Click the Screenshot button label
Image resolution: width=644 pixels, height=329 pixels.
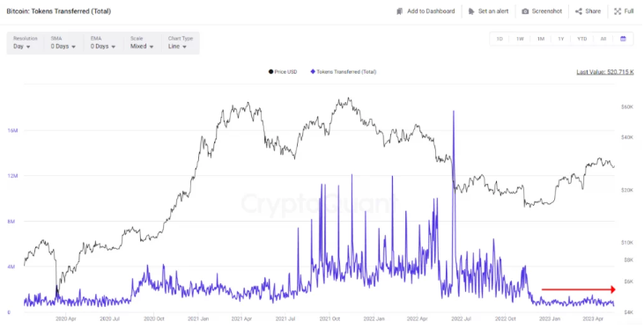tap(547, 11)
